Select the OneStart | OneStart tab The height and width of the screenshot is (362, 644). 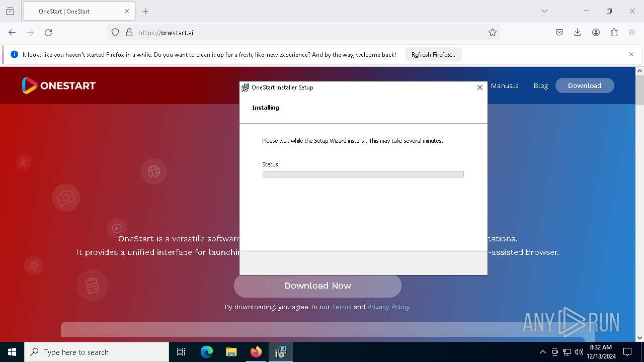[78, 11]
